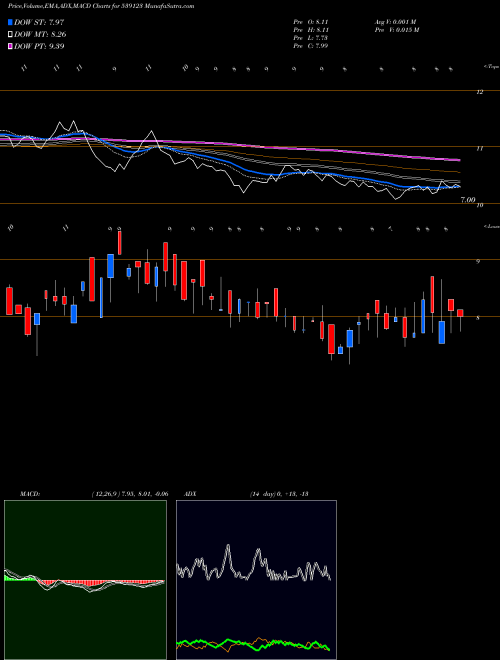This screenshot has width=500, height=660.
Task: Click the MACD panel heading
Action: (x=29, y=494)
